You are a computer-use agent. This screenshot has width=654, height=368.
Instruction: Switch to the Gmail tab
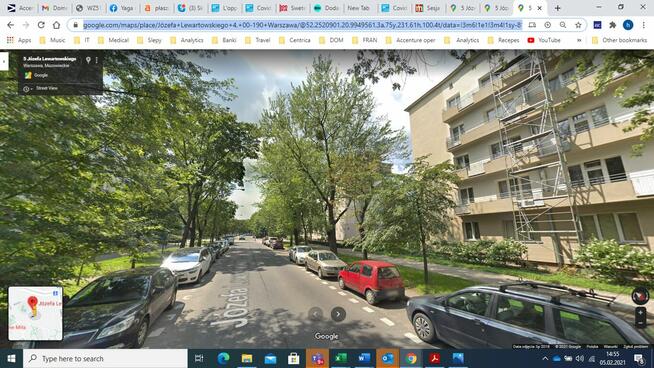click(x=54, y=8)
